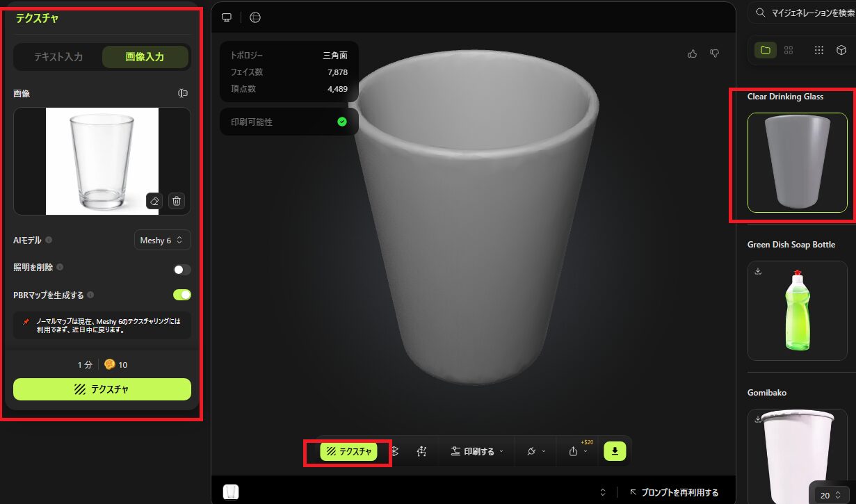Click the thumbs down icon
The height and width of the screenshot is (504, 856).
pyautogui.click(x=714, y=54)
